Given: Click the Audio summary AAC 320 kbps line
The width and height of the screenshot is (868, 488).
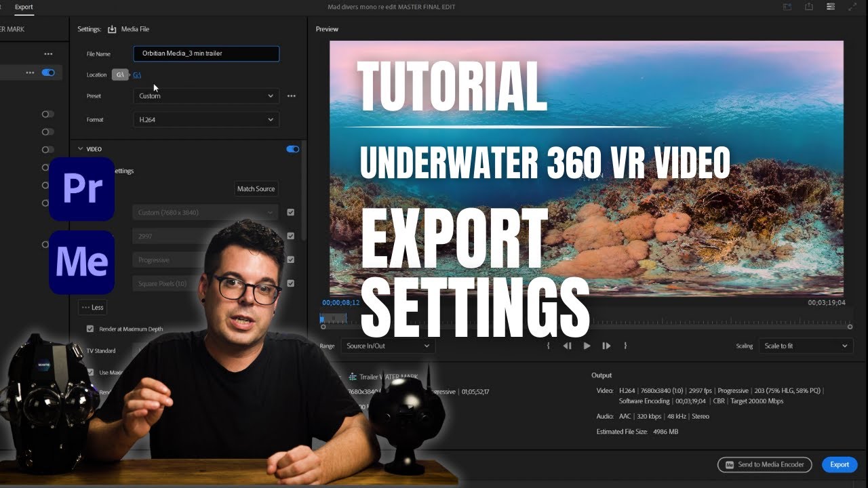Looking at the screenshot, I should [653, 416].
